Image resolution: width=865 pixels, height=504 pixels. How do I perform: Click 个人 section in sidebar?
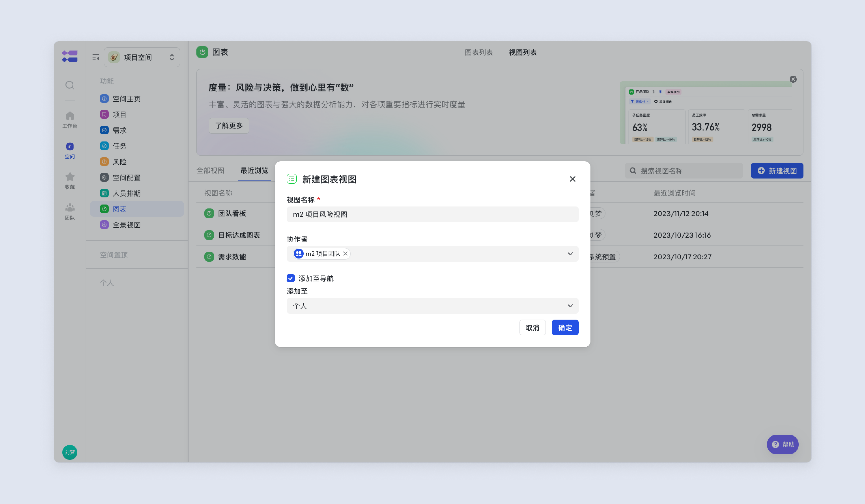[107, 283]
